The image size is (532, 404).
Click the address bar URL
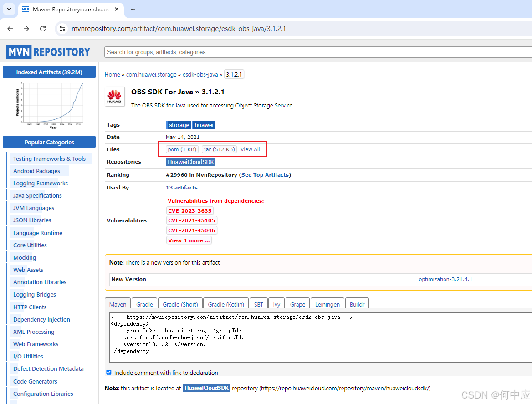coord(179,29)
